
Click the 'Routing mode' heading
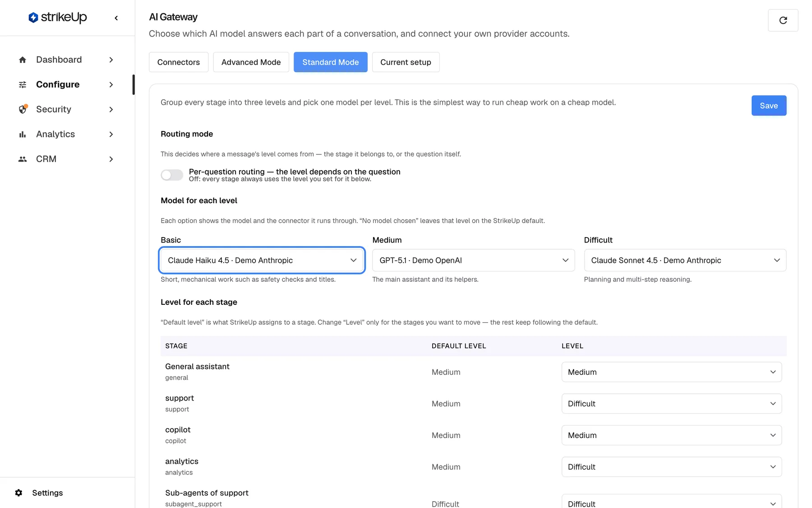[x=187, y=134]
